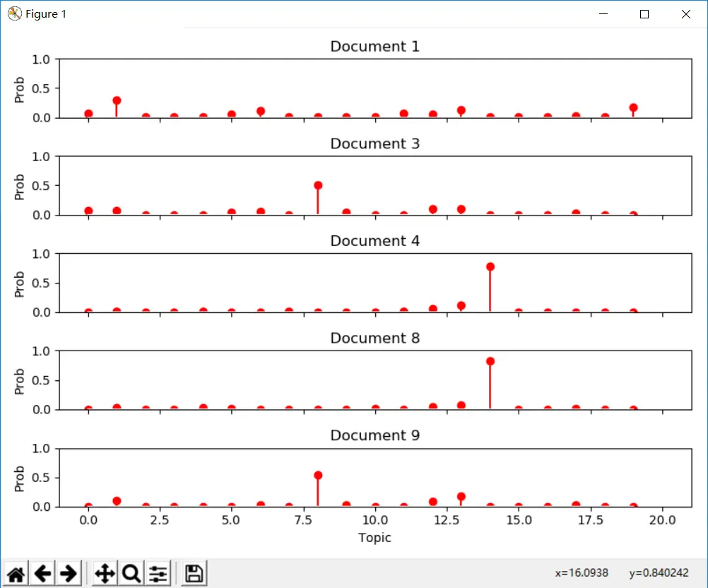The width and height of the screenshot is (708, 588).
Task: Reset the plot with the Home icon
Action: (x=16, y=574)
